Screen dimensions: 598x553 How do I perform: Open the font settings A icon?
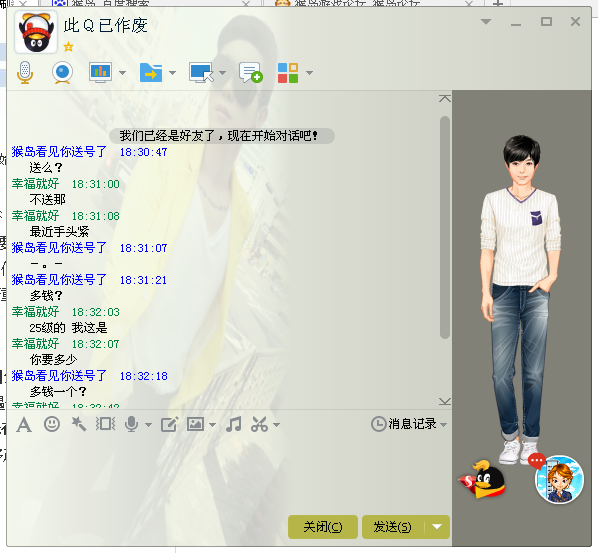click(x=24, y=424)
